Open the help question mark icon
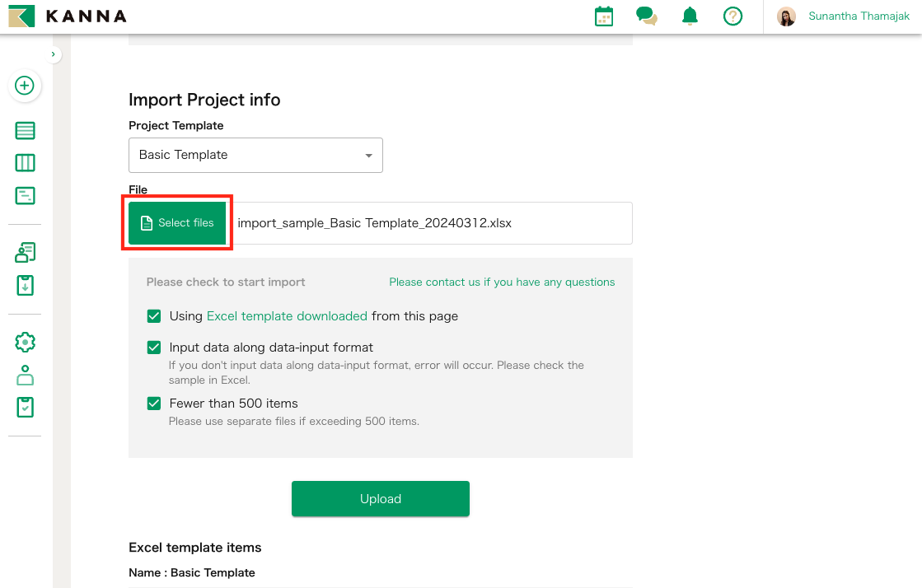Viewport: 922px width, 588px height. click(x=732, y=16)
